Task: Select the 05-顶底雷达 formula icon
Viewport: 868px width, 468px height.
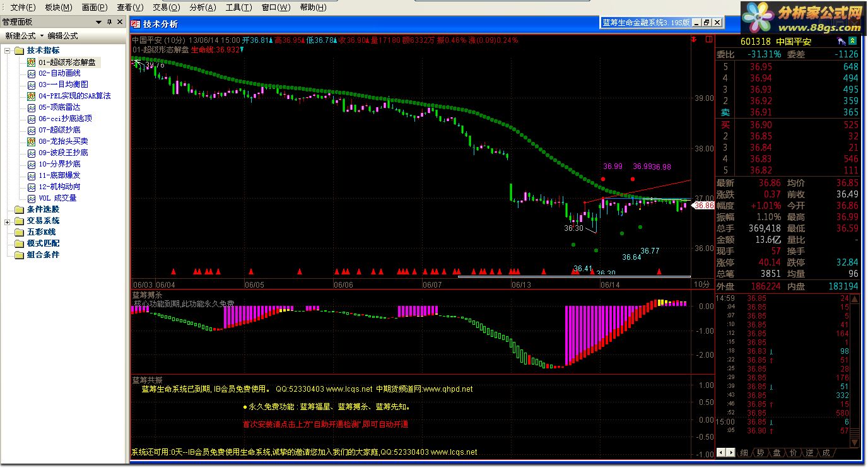Action: tap(32, 108)
